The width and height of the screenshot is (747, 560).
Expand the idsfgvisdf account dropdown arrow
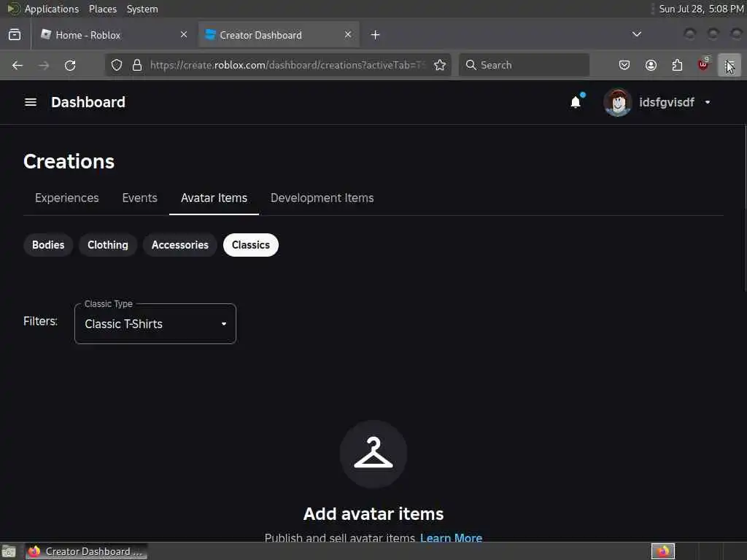[708, 102]
